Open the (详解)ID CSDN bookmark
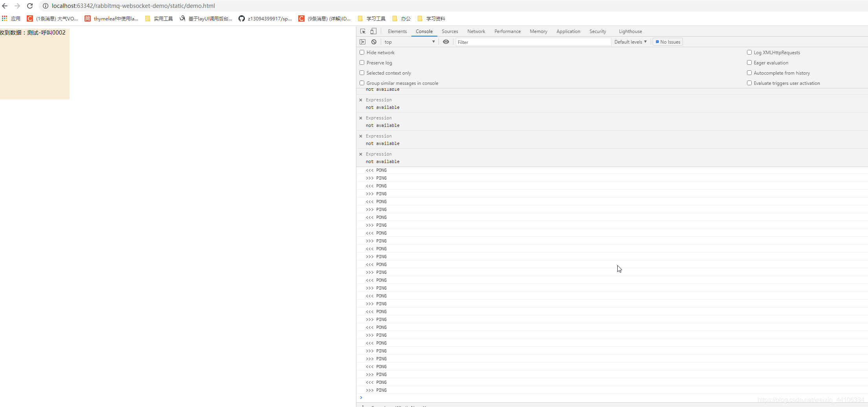Viewport: 868px width, 407px height. (325, 18)
